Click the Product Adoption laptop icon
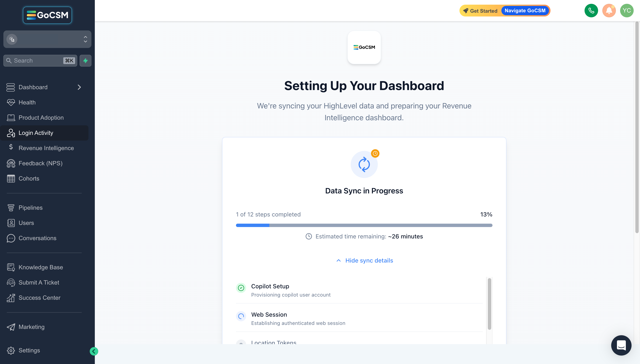The height and width of the screenshot is (364, 640). point(11,118)
